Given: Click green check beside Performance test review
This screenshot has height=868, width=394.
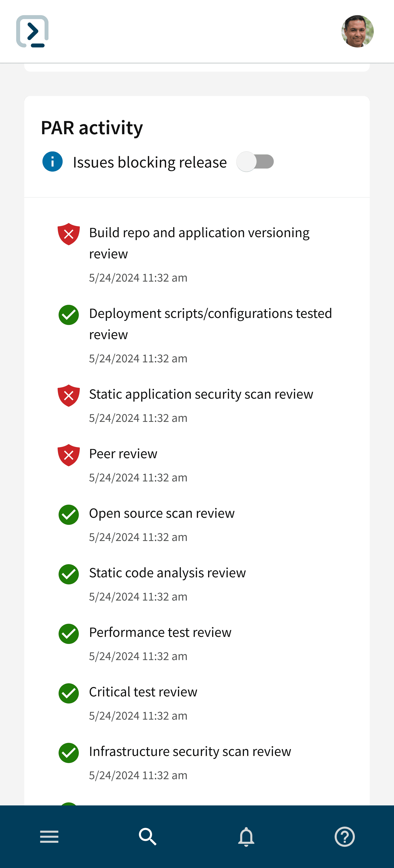Looking at the screenshot, I should tap(69, 634).
